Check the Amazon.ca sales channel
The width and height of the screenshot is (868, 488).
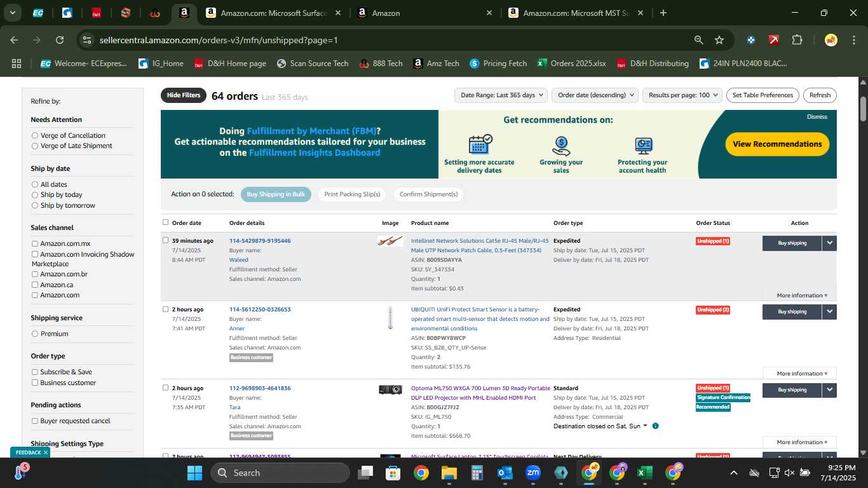35,285
